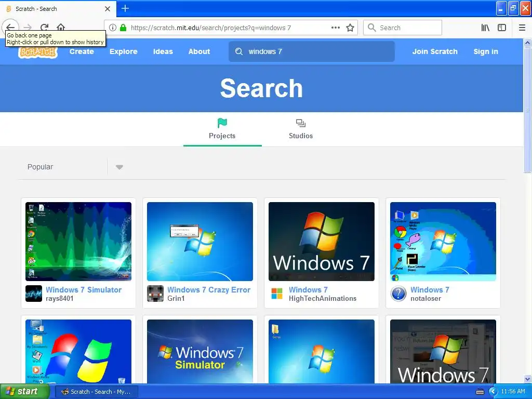Bookmark this page with the star

(350, 28)
